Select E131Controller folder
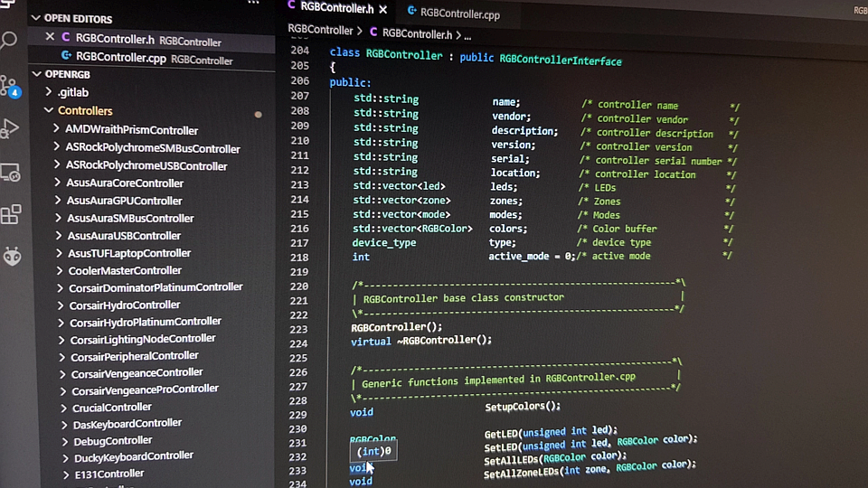868x488 pixels. [x=109, y=474]
